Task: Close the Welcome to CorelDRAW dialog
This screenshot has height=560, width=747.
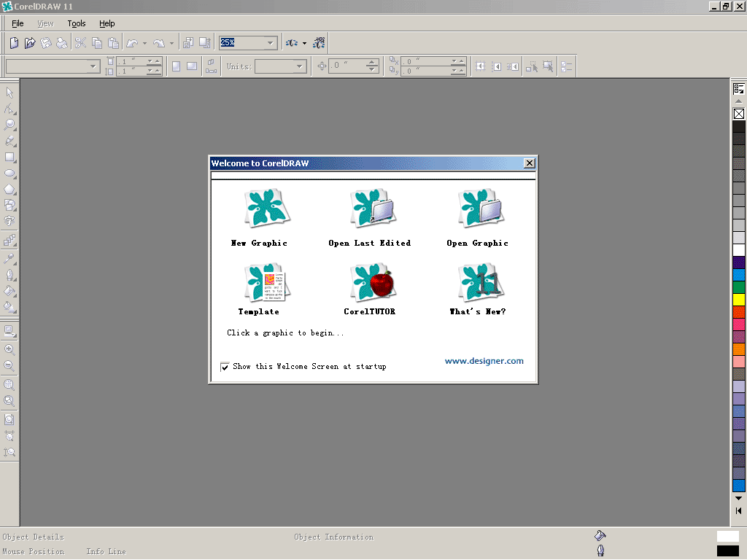Action: coord(530,163)
